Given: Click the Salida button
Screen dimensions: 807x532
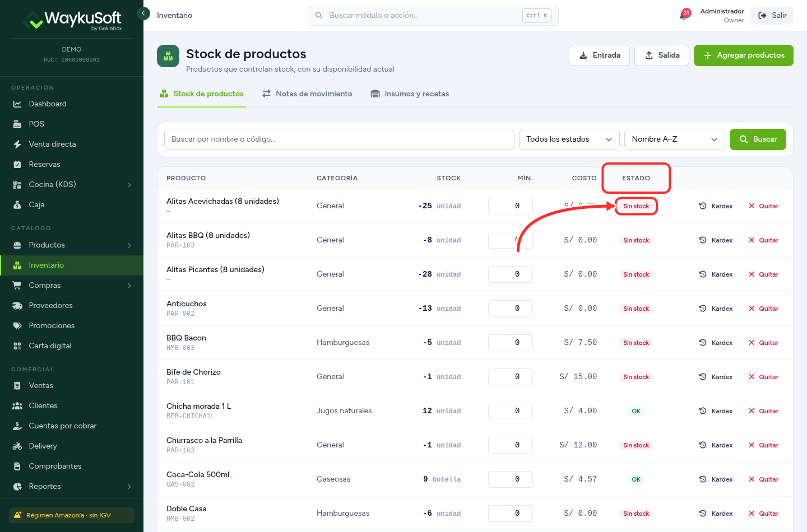Looking at the screenshot, I should tap(662, 55).
